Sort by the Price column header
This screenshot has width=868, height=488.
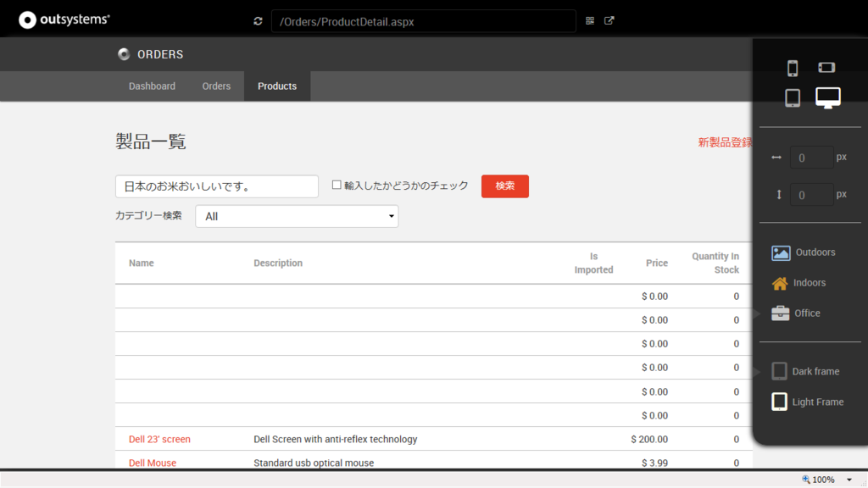pyautogui.click(x=657, y=263)
